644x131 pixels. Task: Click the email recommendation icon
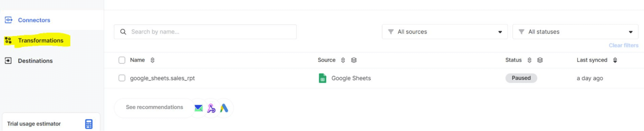click(199, 108)
